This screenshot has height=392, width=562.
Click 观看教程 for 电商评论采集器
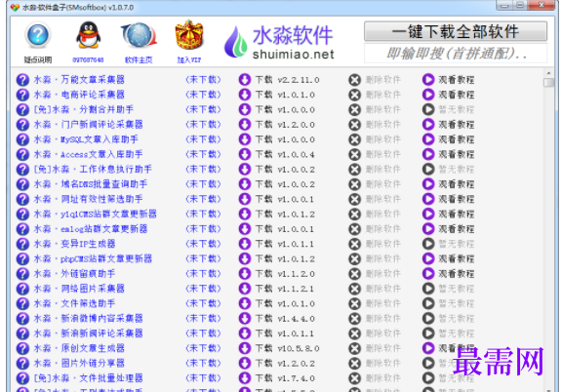click(457, 95)
